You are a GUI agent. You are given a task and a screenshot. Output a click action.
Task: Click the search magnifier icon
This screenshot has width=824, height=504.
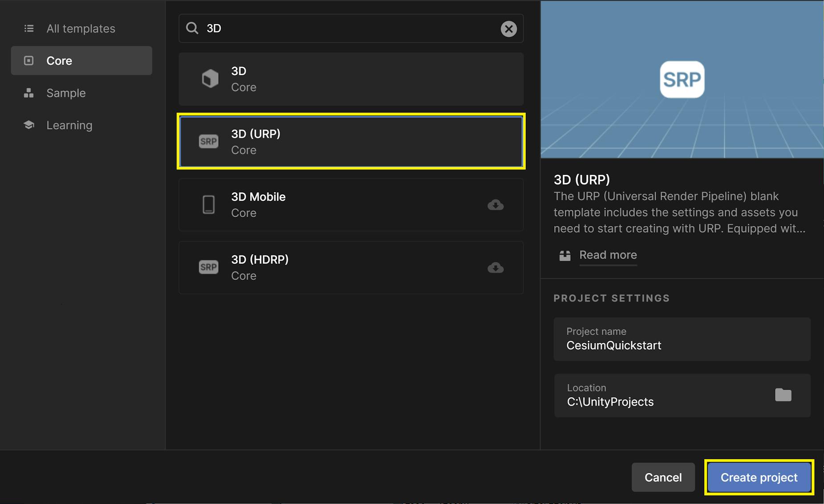point(192,28)
